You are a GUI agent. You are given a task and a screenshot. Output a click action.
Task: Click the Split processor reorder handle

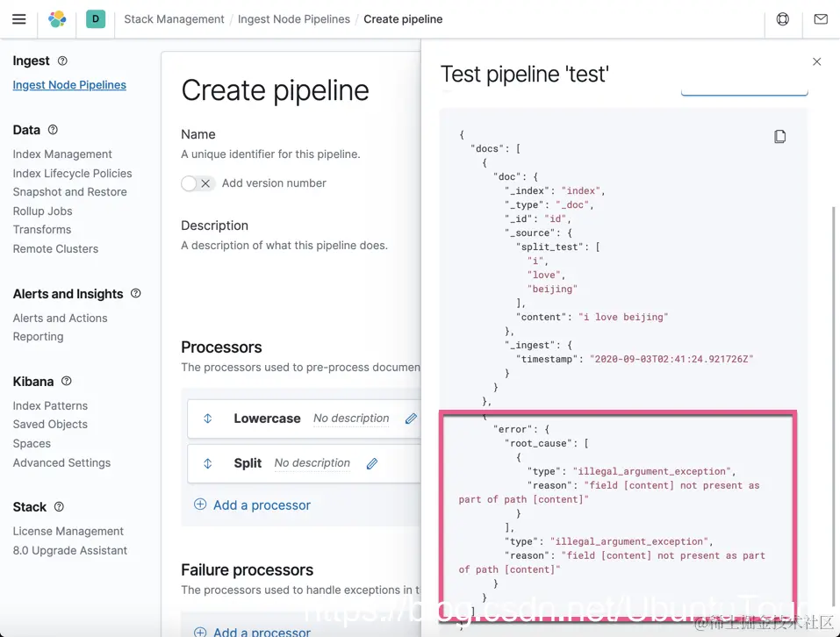click(x=208, y=463)
